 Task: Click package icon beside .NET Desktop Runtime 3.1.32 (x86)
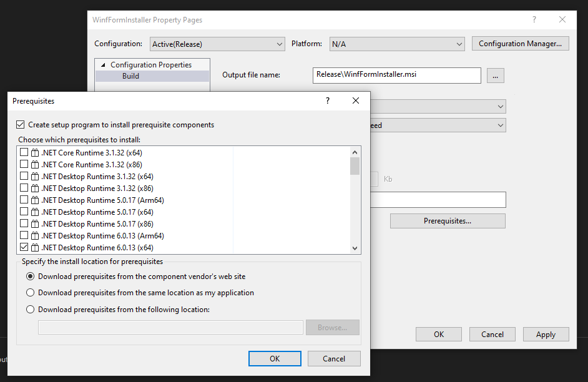tap(35, 188)
